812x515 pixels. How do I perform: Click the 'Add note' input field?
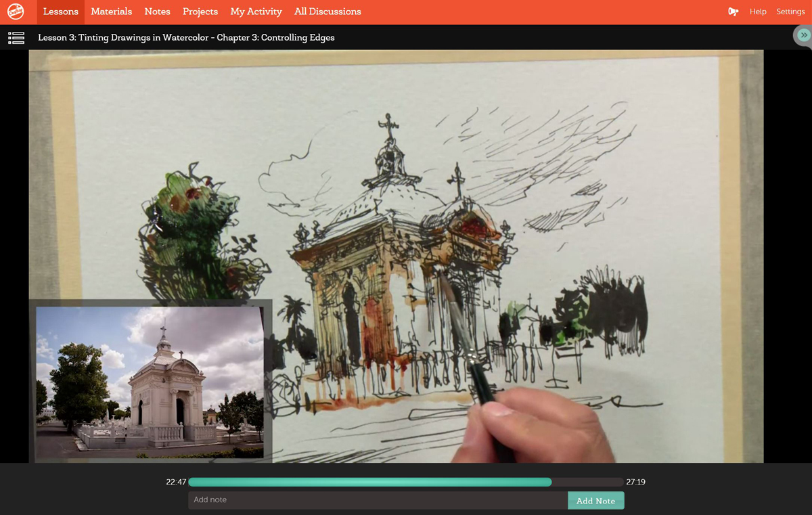tap(379, 501)
